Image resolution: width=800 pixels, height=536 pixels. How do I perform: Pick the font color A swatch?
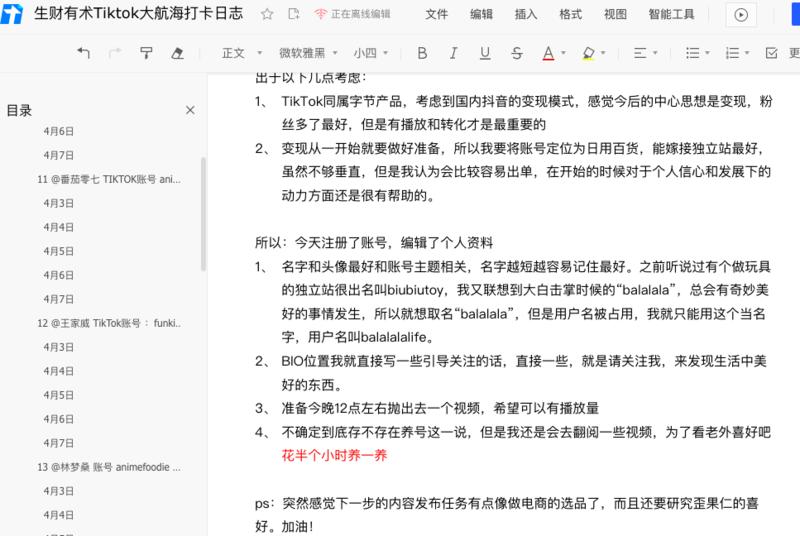point(548,53)
